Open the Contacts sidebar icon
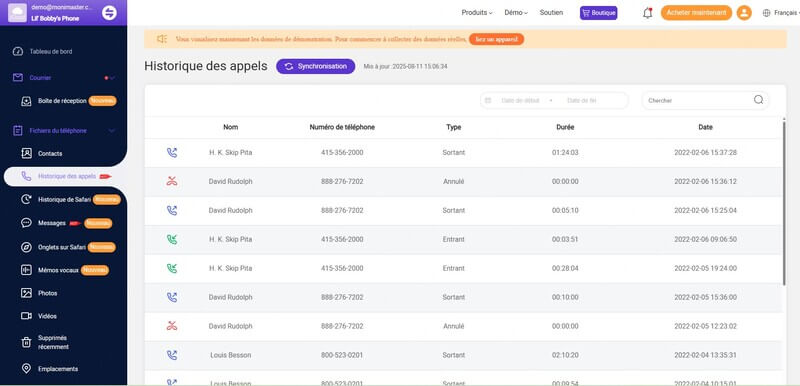The height and width of the screenshot is (386, 800). (26, 153)
